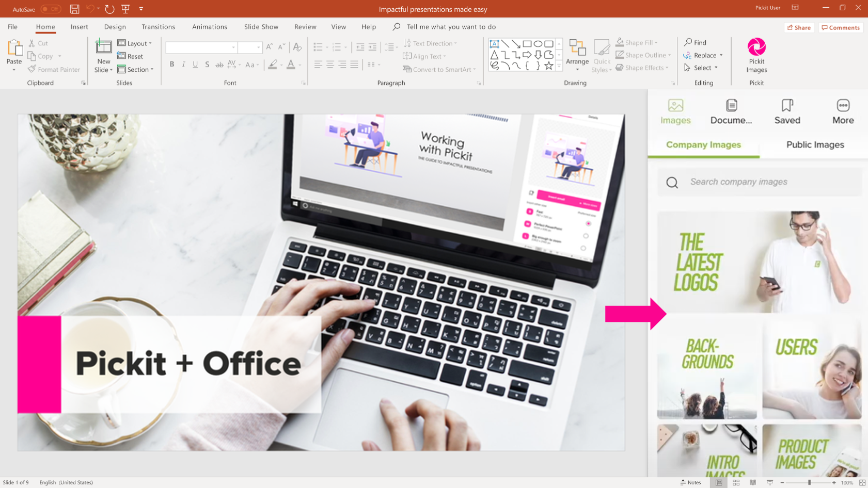Click the Search company images field
The height and width of the screenshot is (488, 868).
click(759, 182)
